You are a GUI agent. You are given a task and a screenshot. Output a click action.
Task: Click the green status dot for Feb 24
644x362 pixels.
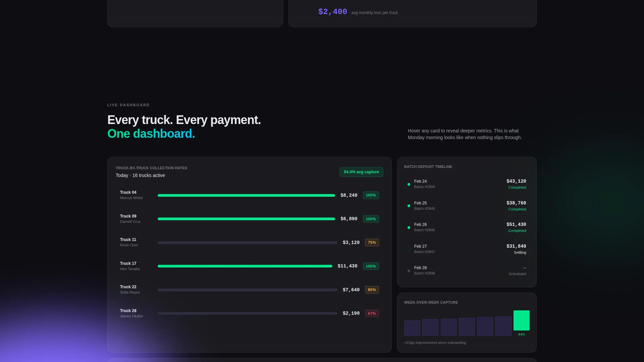point(409,184)
